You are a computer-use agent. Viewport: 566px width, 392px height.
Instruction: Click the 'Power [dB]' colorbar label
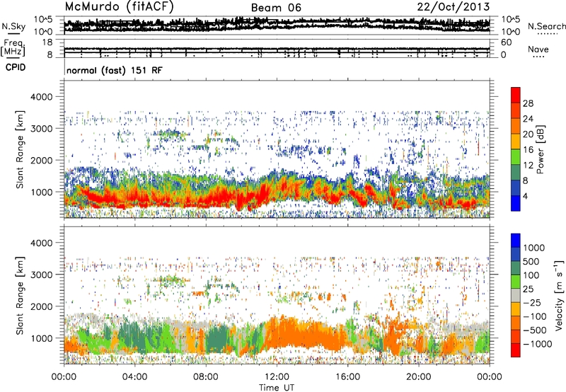(x=540, y=149)
